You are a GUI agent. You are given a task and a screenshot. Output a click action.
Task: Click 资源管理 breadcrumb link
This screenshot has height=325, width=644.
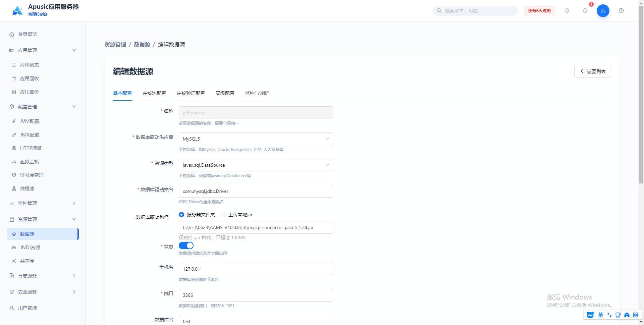point(115,44)
